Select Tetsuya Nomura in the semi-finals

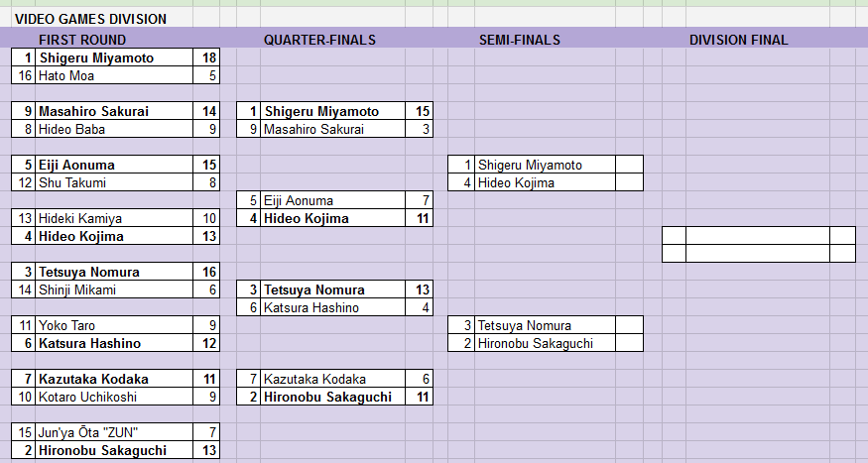coord(545,325)
